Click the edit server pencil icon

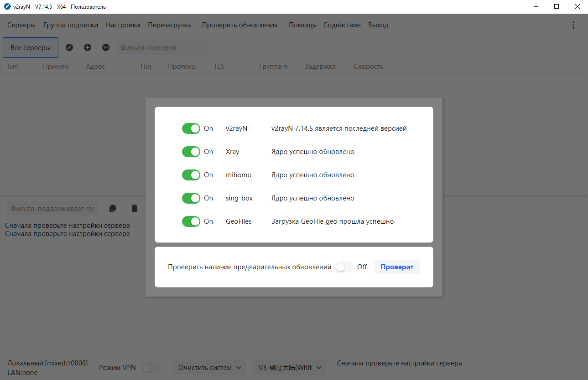69,47
